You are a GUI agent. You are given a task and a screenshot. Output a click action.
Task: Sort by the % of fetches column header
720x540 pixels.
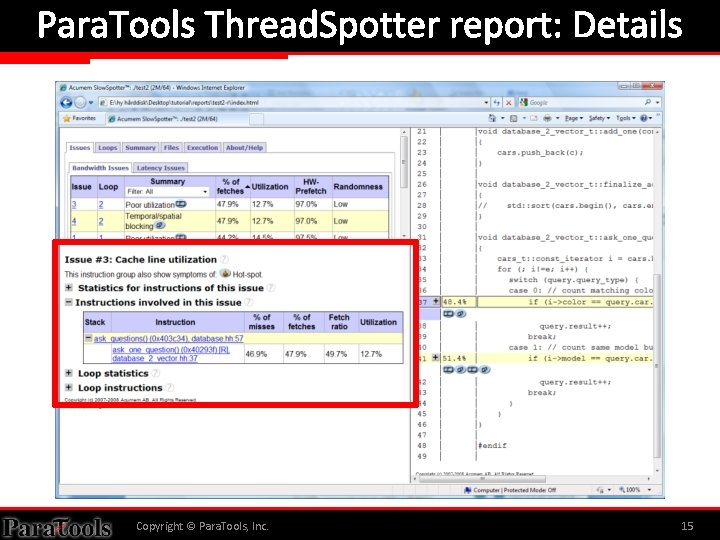pyautogui.click(x=232, y=186)
